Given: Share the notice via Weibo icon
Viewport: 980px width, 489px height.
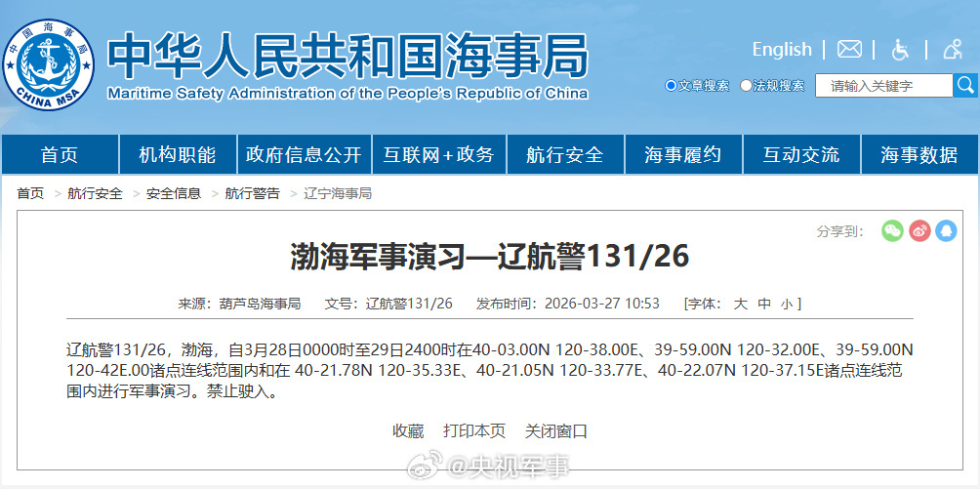Looking at the screenshot, I should coord(919,230).
